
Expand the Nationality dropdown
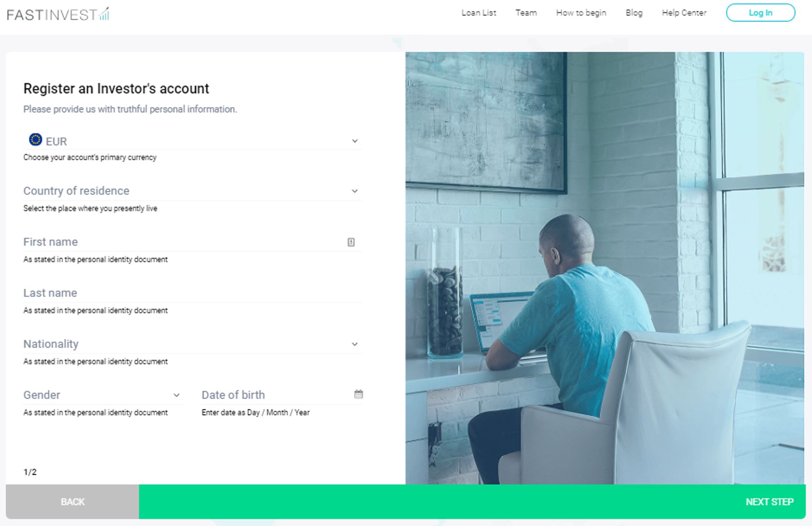click(x=192, y=344)
